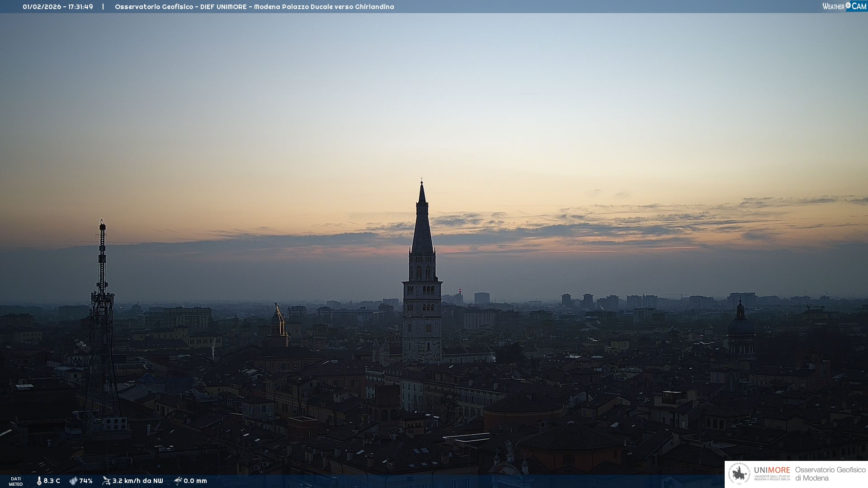This screenshot has height=488, width=868.
Task: Click the date and time stamp
Action: tap(58, 7)
